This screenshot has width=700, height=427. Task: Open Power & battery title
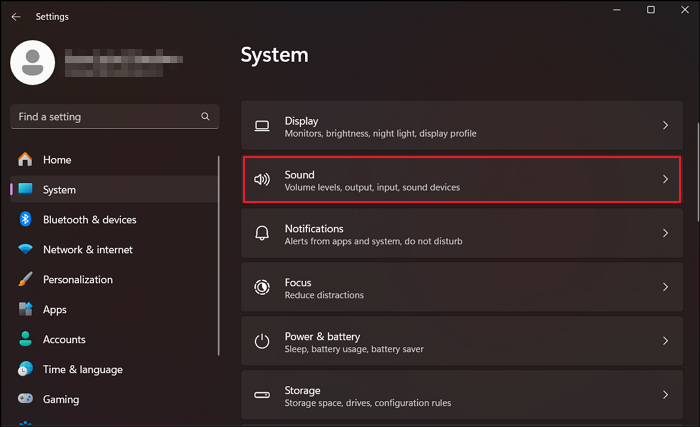322,336
